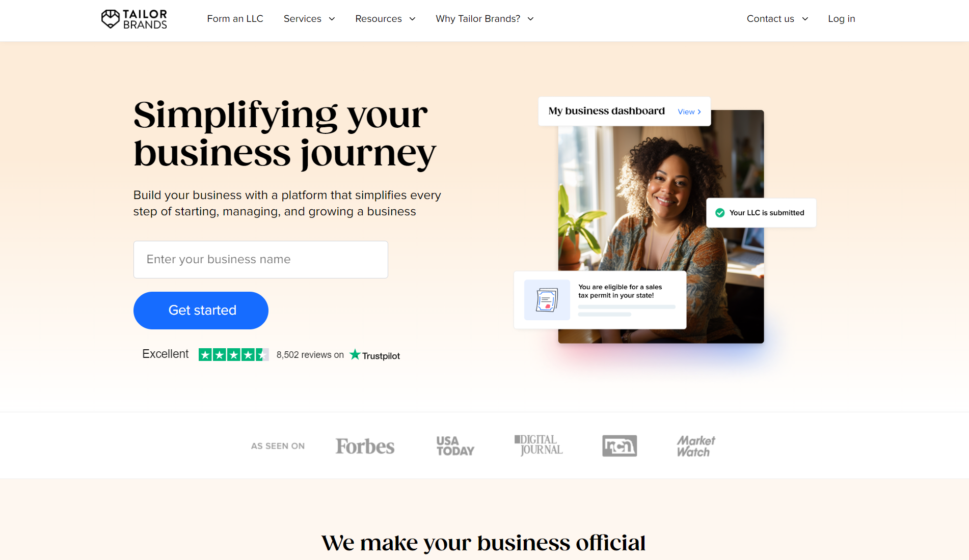Expand the Services dropdown menu
This screenshot has width=969, height=560.
309,19
